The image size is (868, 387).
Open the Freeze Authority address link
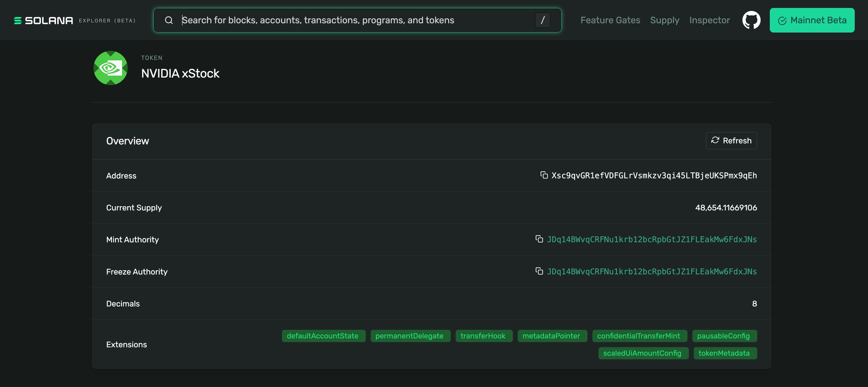[651, 271]
